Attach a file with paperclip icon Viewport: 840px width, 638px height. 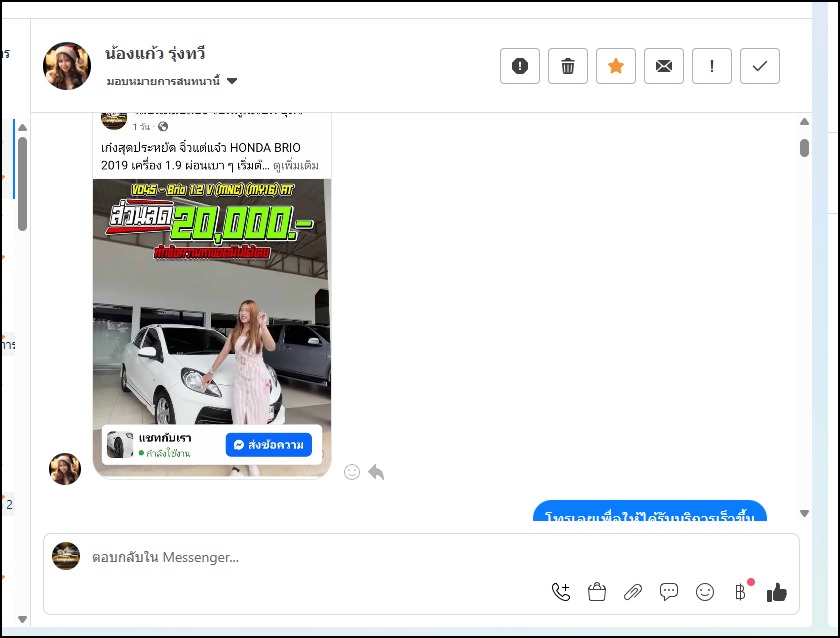point(633,592)
